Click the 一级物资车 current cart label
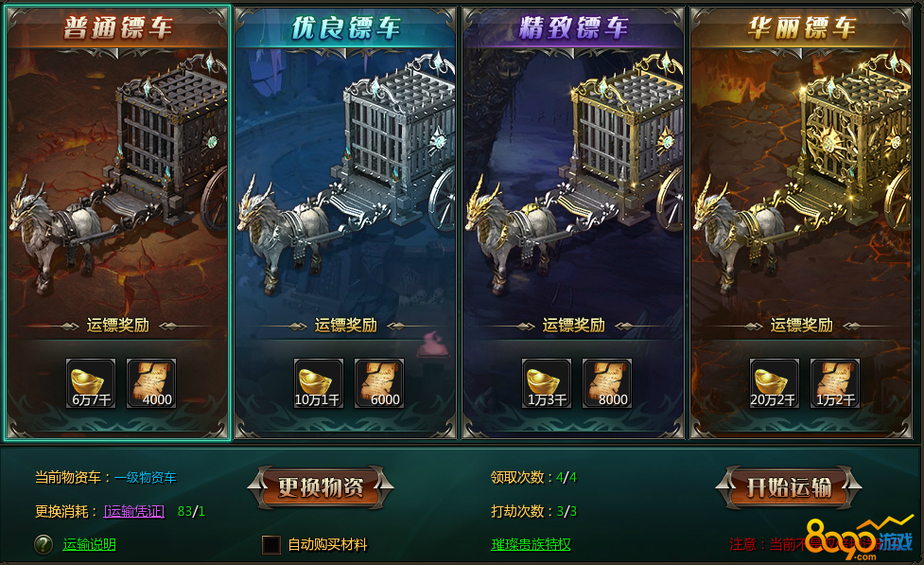 click(146, 477)
